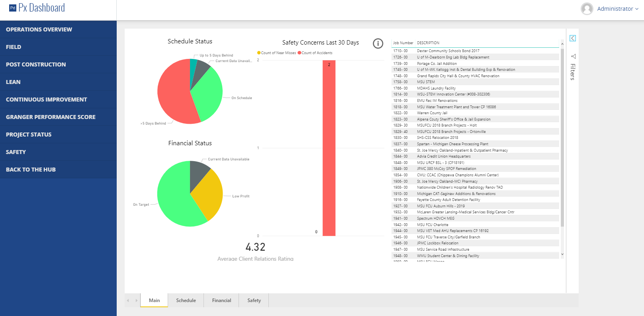Click the Count of Near Misses legend swatch
644x316 pixels.
tap(259, 53)
